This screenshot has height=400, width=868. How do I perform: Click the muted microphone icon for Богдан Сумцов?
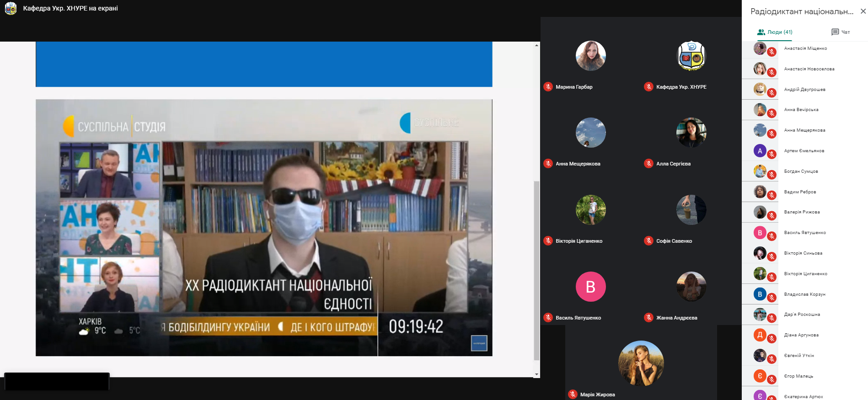coord(772,175)
